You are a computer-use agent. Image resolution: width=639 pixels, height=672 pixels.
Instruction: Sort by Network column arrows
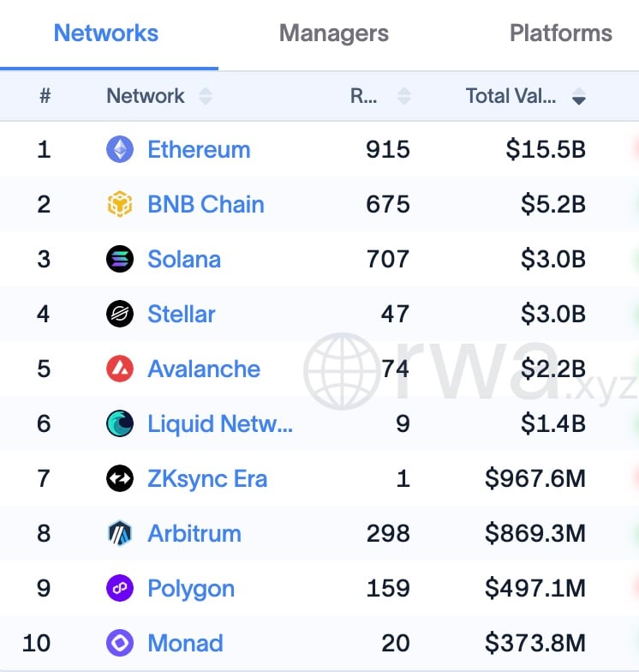pyautogui.click(x=206, y=96)
